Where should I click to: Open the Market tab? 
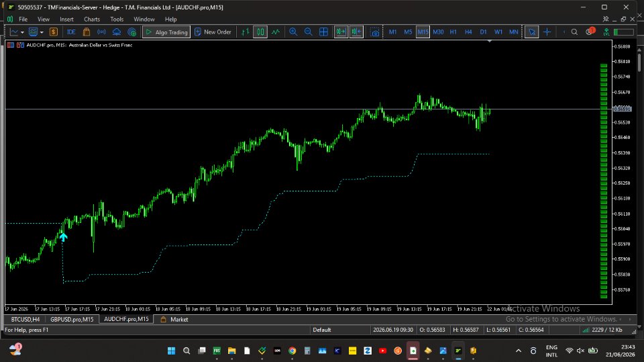pyautogui.click(x=174, y=319)
